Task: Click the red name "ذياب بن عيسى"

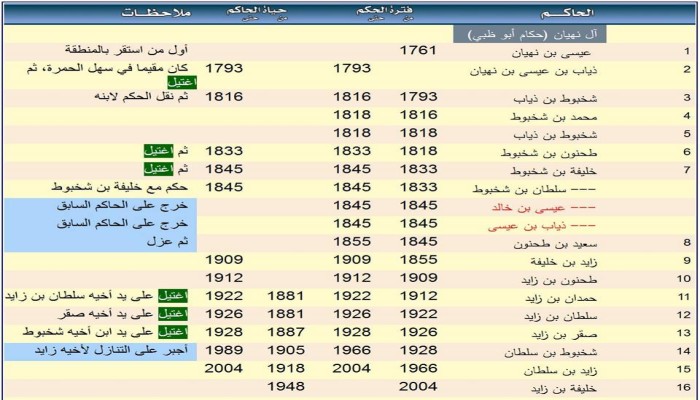Action: click(527, 226)
